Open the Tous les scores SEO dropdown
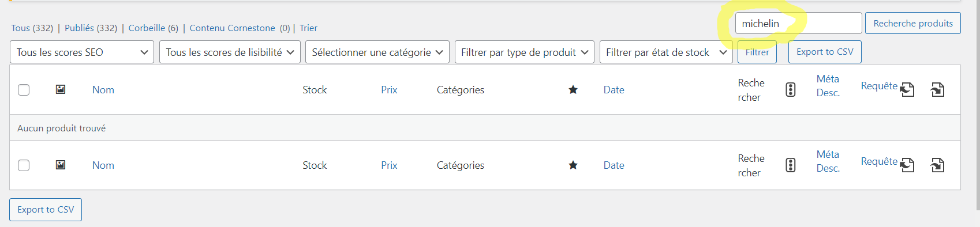The width and height of the screenshot is (980, 227). tap(82, 52)
